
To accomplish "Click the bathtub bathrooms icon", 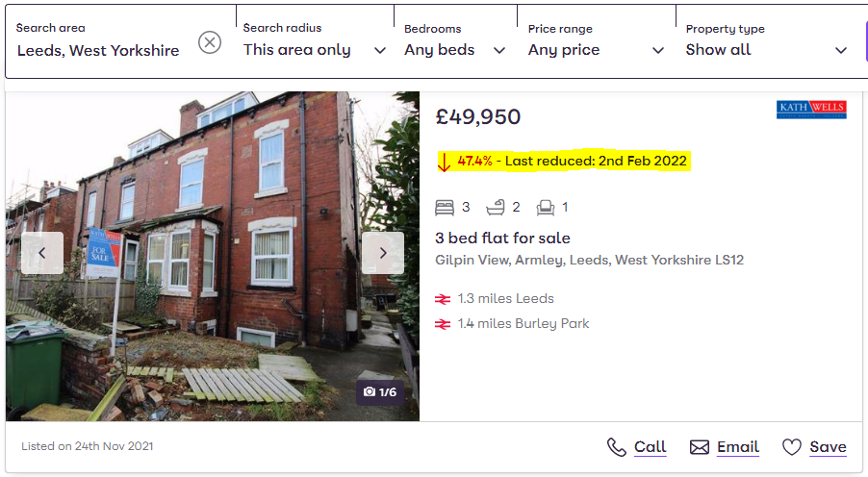I will 496,207.
